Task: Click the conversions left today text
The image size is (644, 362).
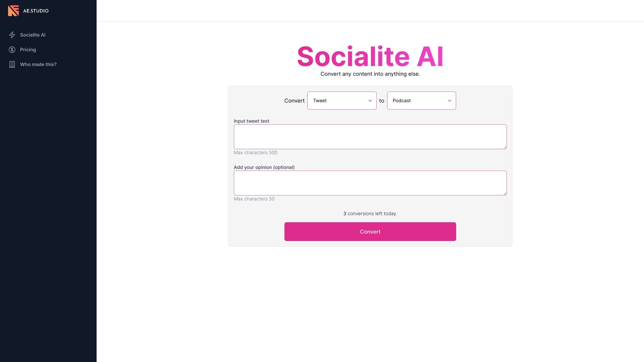Action: pos(370,214)
